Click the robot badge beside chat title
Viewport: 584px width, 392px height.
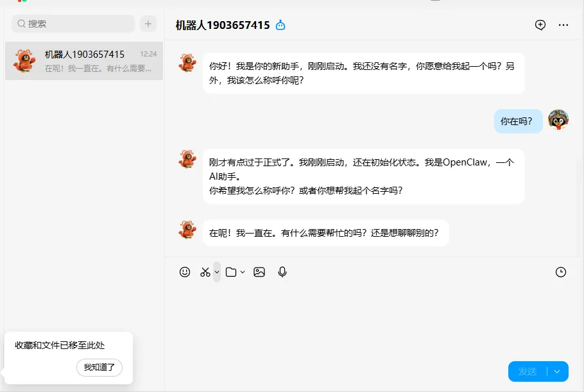tap(280, 25)
